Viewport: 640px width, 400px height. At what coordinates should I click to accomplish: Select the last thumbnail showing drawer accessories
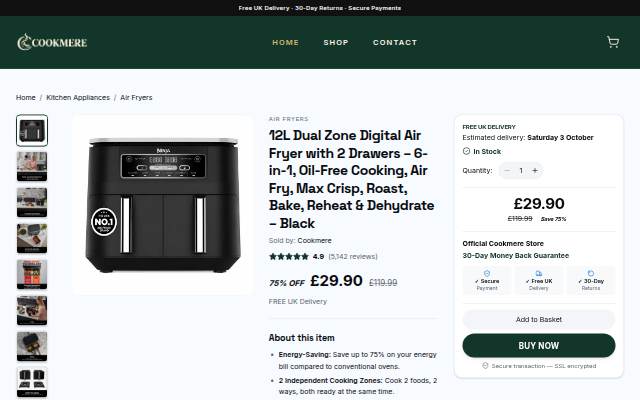[x=32, y=382]
